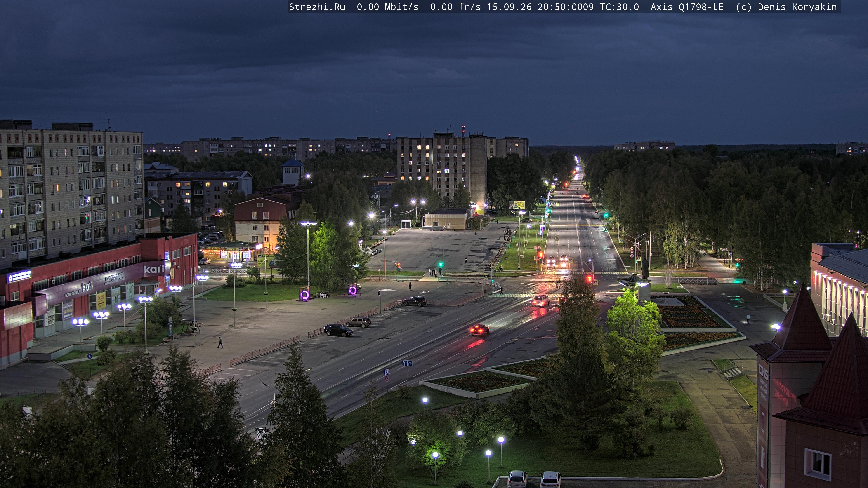Screen dimensions: 868x488
Task: Click the right pink glowing ring sculpture
Action: [353, 290]
